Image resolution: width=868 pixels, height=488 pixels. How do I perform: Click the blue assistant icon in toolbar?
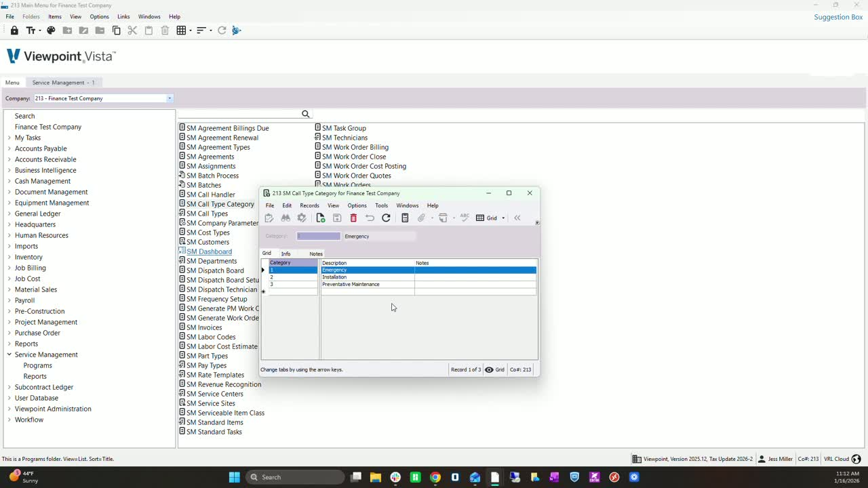tap(236, 30)
